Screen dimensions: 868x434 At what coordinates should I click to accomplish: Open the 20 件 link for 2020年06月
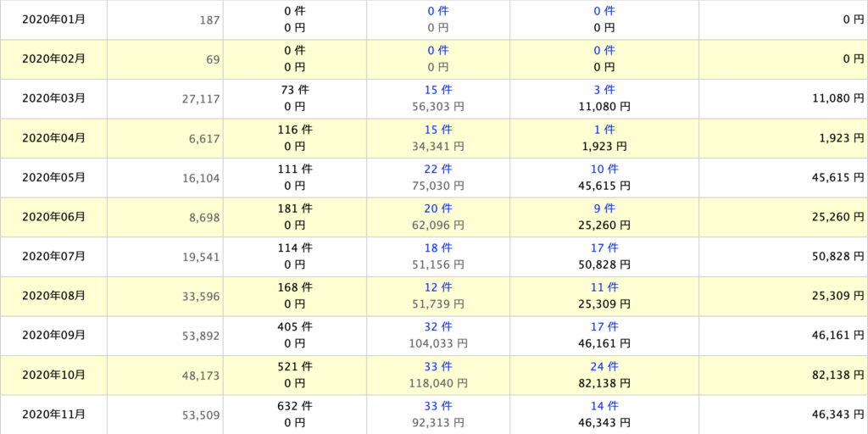point(437,209)
